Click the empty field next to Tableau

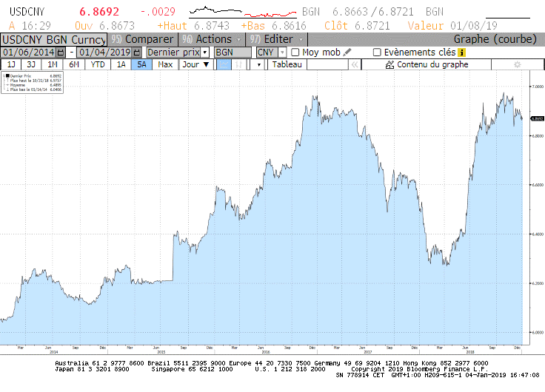pyautogui.click(x=327, y=64)
